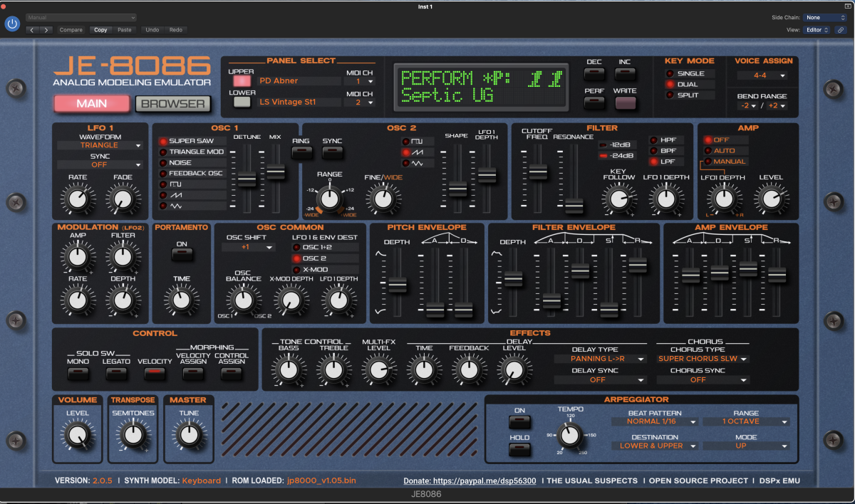Click the OSC 2 Range knob
The width and height of the screenshot is (855, 504).
(329, 198)
